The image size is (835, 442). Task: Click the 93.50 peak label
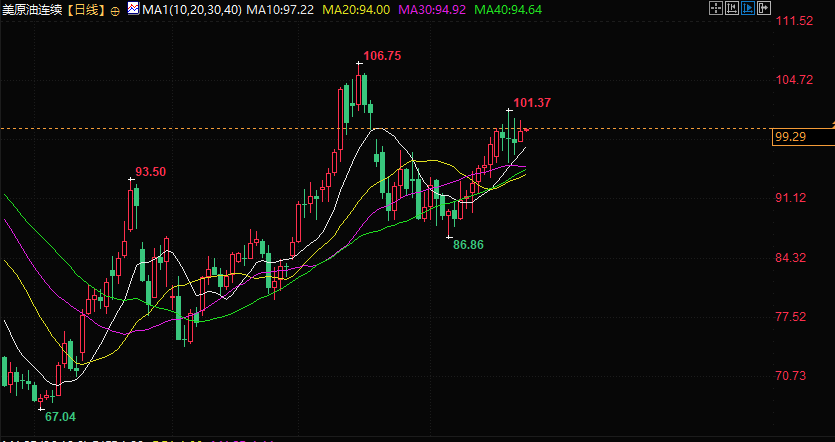[150, 172]
